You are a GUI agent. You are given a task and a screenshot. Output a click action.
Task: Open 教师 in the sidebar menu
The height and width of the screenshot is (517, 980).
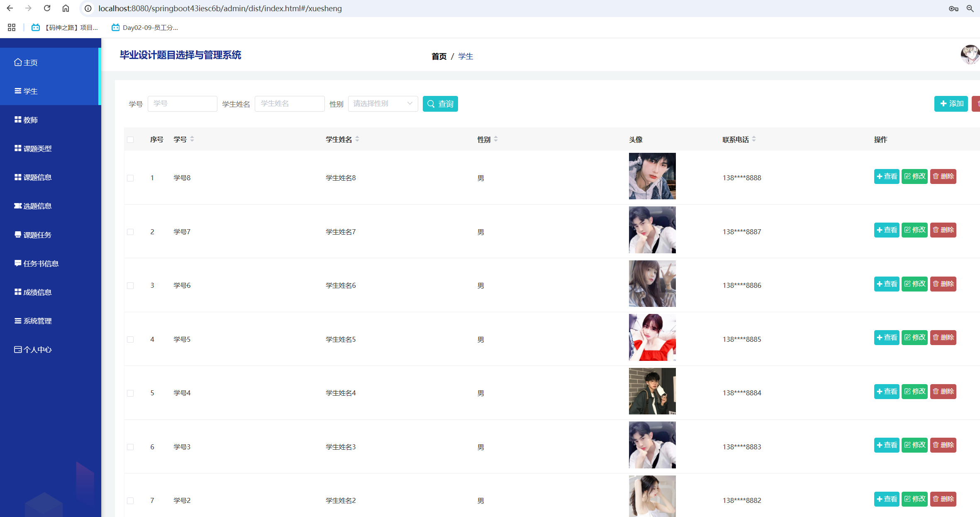pyautogui.click(x=30, y=120)
